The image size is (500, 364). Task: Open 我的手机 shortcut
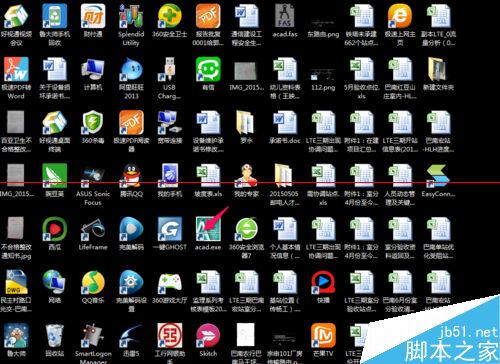coord(170,175)
